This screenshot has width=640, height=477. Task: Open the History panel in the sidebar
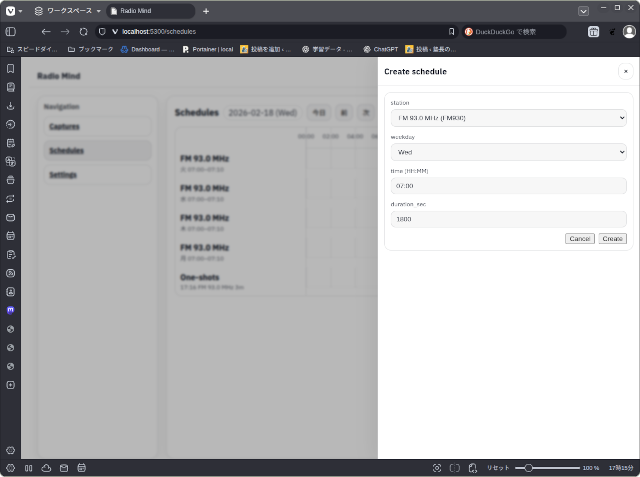tap(10, 125)
